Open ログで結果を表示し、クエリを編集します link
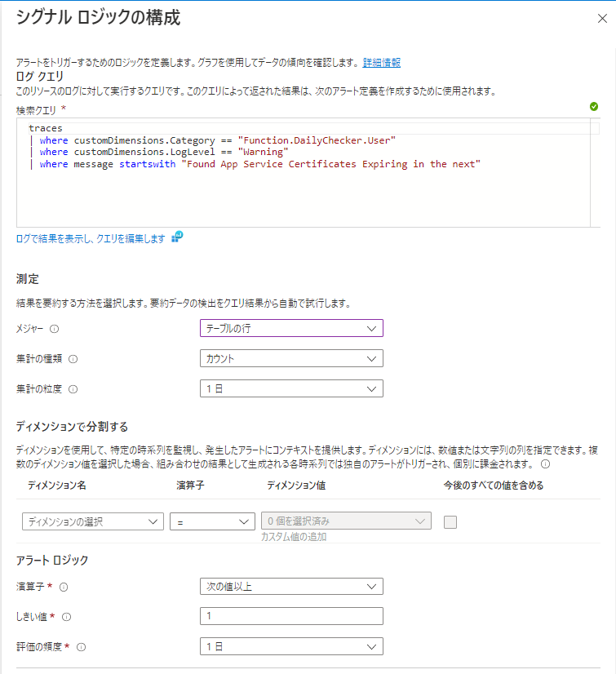Image resolution: width=616 pixels, height=674 pixels. click(91, 239)
